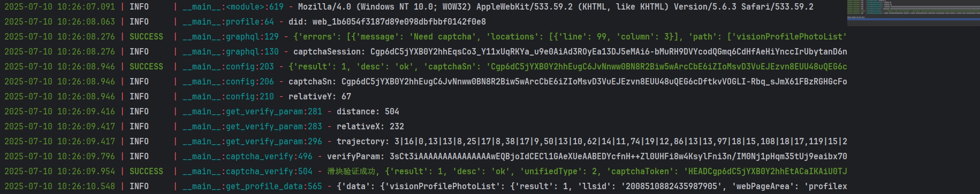Click the __main__:config:210 source reference
This screenshot has height=194, width=980.
tap(228, 97)
